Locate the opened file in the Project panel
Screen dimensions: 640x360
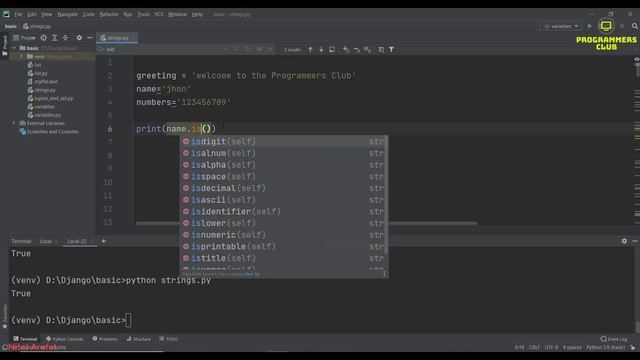44,38
